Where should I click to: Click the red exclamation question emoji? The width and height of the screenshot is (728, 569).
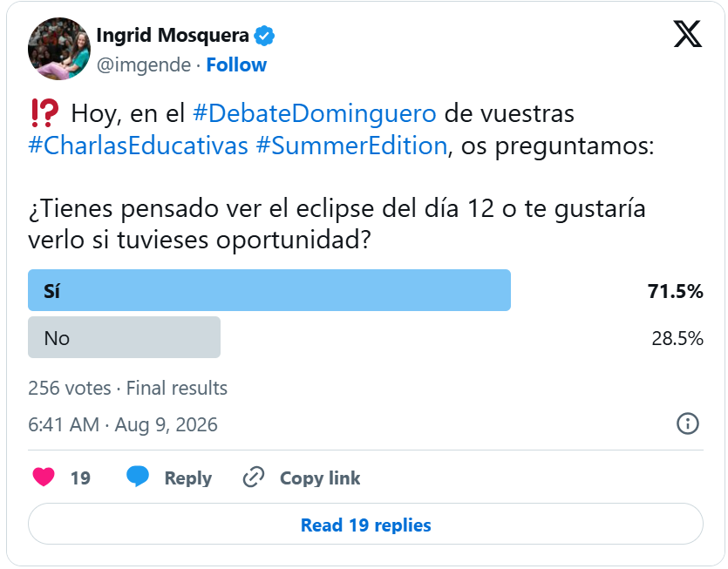pos(44,113)
